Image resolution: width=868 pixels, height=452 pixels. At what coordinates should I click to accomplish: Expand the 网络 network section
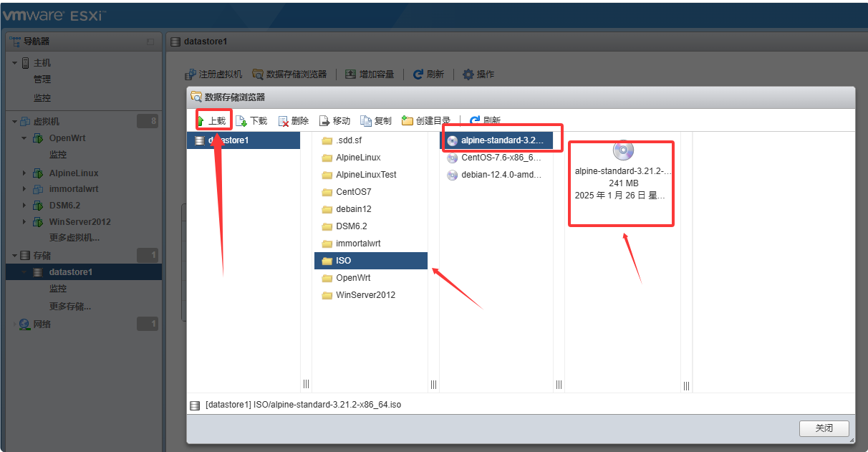click(x=14, y=324)
